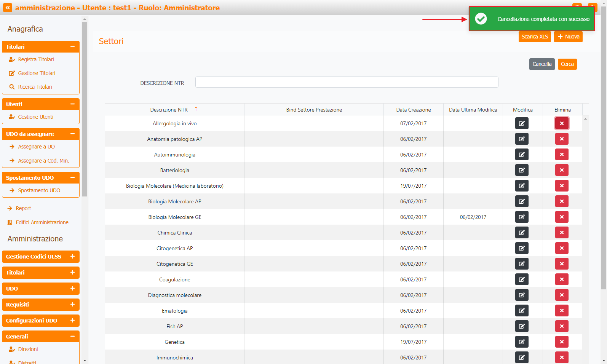
Task: Delete the Autoimmunologia sector
Action: tap(562, 155)
